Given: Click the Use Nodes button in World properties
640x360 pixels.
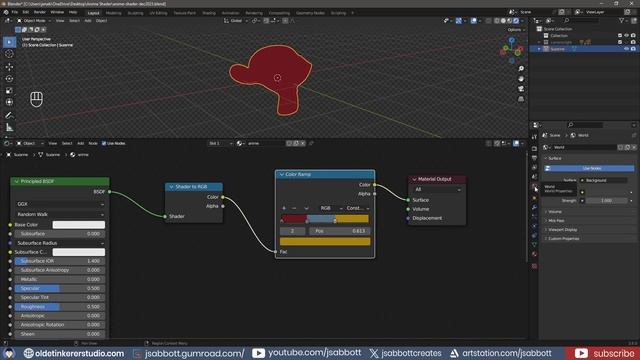Looking at the screenshot, I should (x=589, y=168).
